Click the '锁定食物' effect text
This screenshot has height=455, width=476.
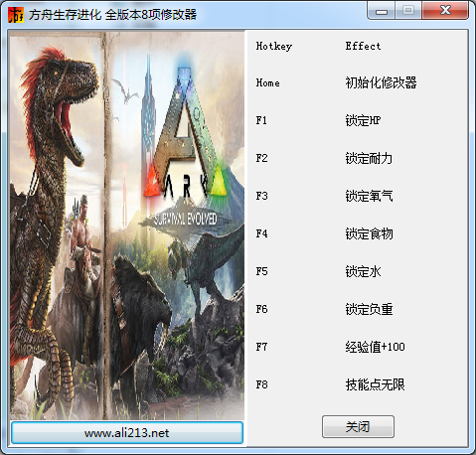coord(369,233)
